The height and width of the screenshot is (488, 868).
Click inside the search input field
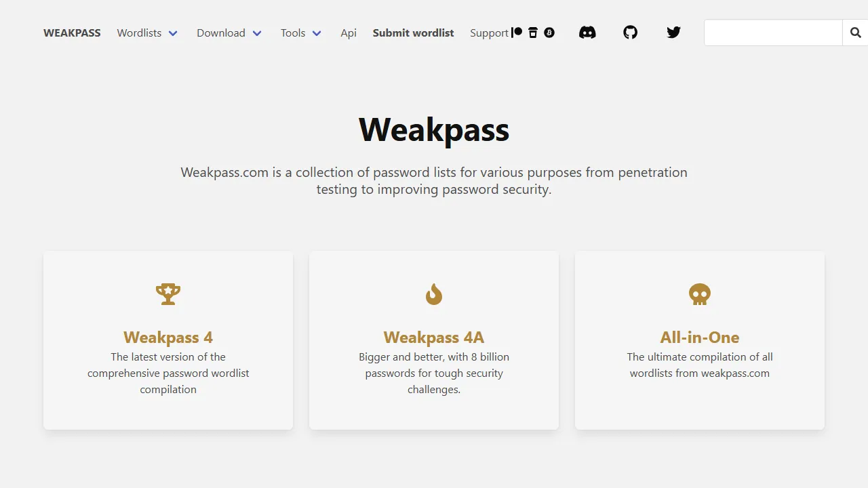[773, 32]
